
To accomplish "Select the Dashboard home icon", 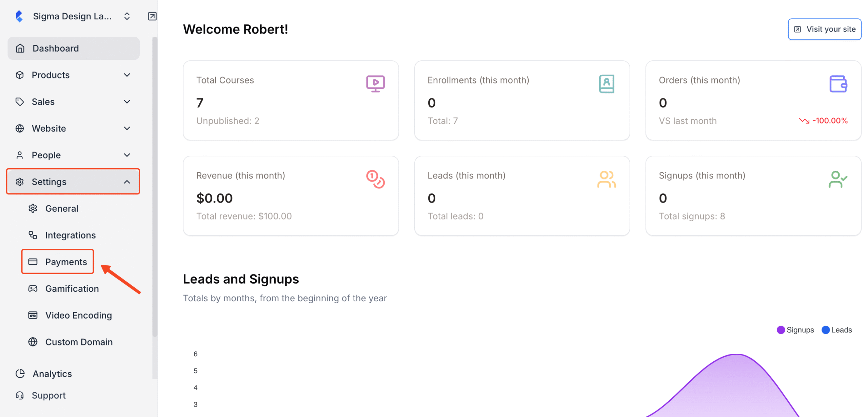I will pos(20,48).
